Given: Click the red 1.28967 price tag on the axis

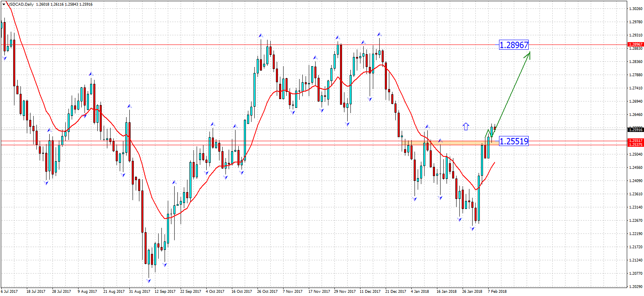Looking at the screenshot, I should [635, 45].
